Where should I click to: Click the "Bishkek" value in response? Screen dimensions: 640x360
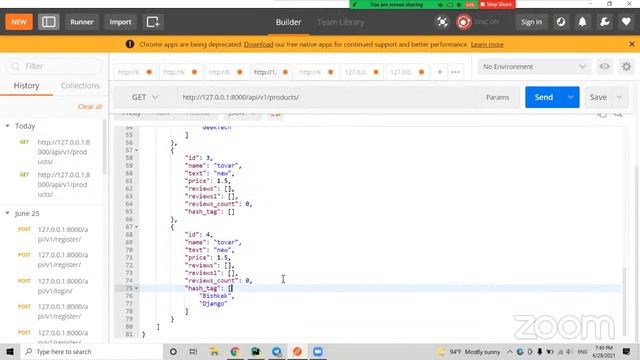tap(216, 296)
